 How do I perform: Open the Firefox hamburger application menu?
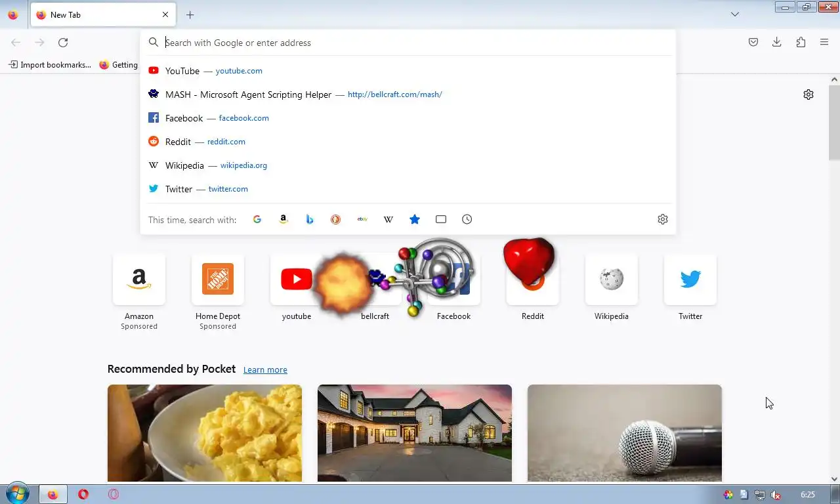point(824,42)
